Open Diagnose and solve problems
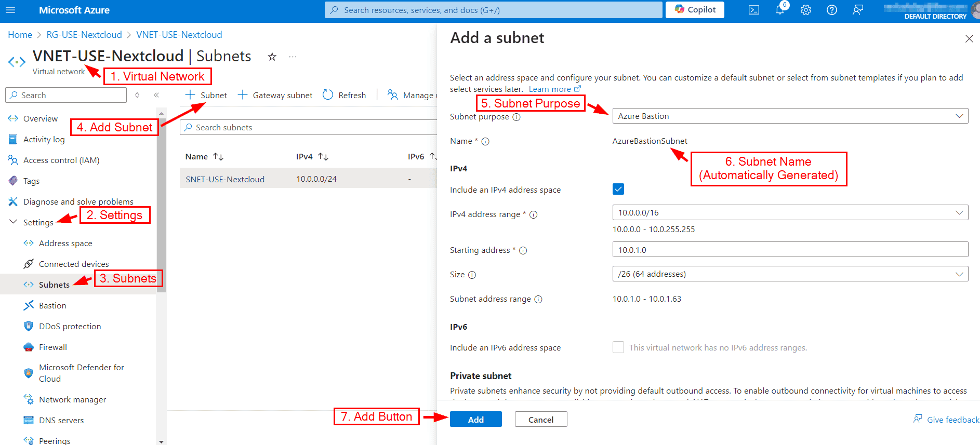 tap(78, 201)
